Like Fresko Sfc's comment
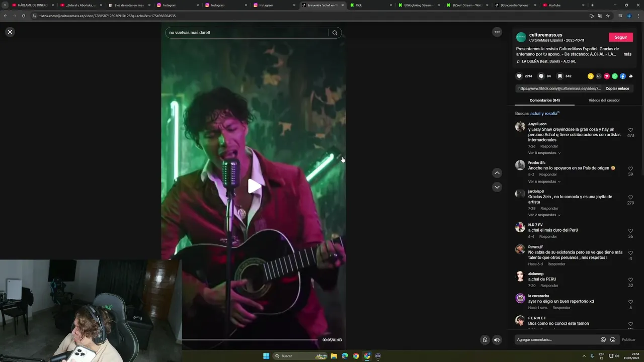Image resolution: width=644 pixels, height=362 pixels. 630,169
